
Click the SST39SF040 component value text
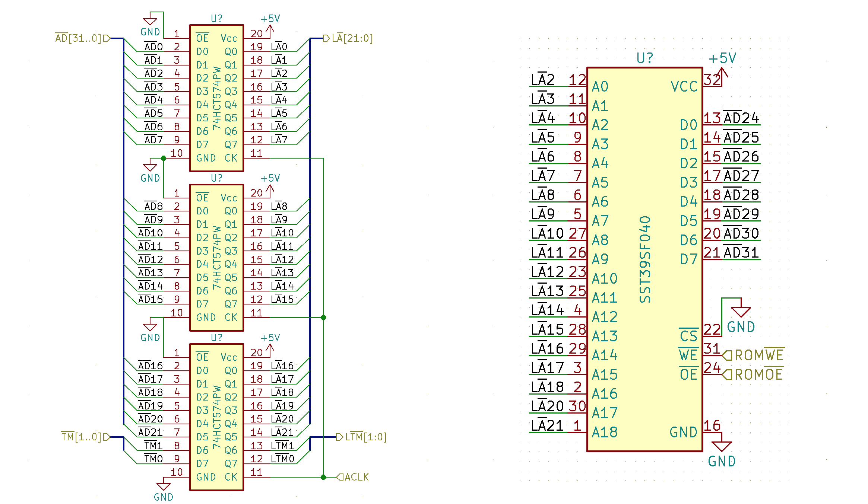pos(645,259)
